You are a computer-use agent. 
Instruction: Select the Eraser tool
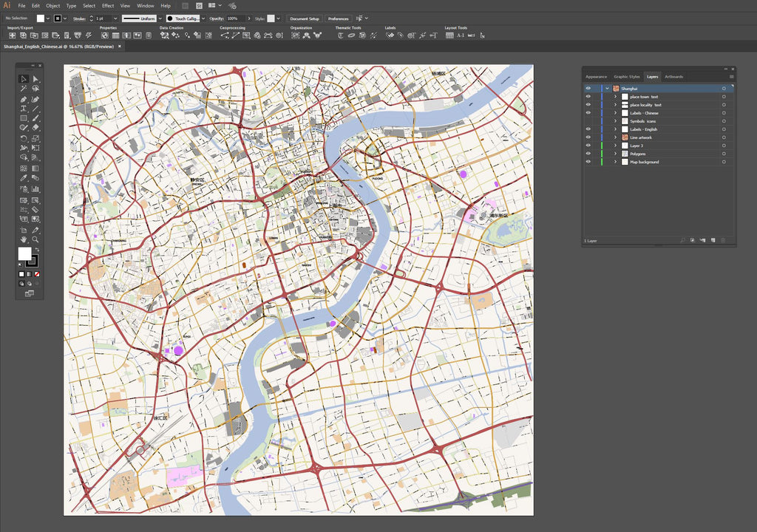tap(35, 126)
